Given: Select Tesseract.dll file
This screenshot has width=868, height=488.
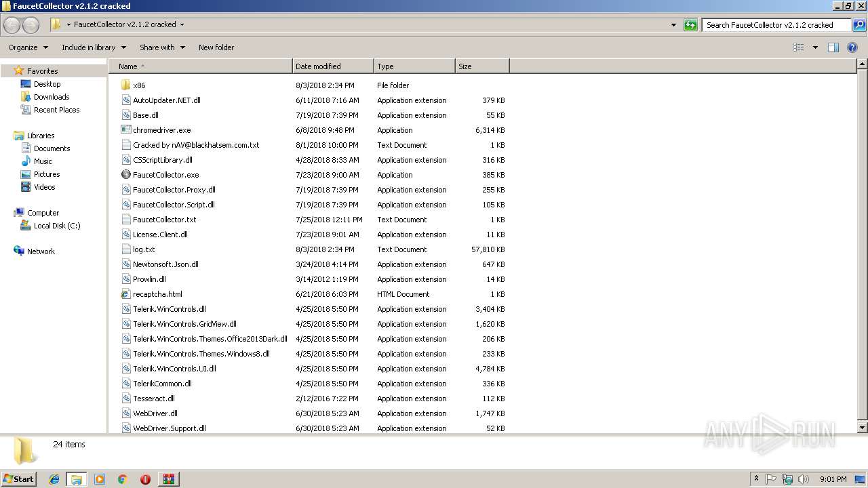Looking at the screenshot, I should click(x=154, y=399).
